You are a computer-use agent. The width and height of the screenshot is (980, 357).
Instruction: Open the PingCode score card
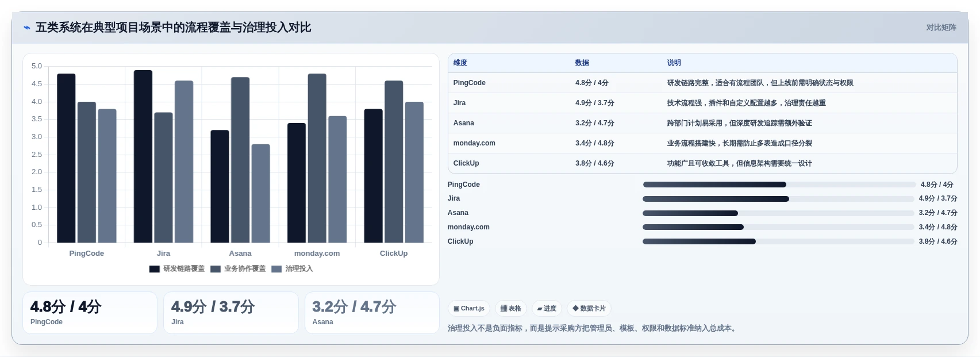click(x=90, y=313)
